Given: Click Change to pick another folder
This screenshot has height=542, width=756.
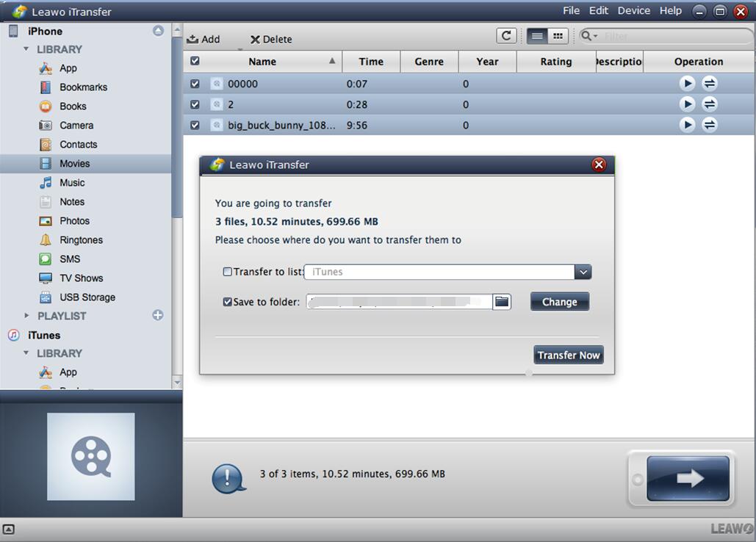Looking at the screenshot, I should point(560,302).
